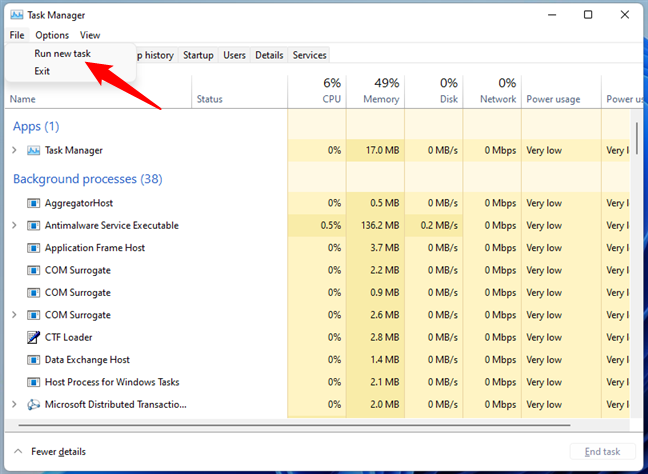Screen dimensions: 648x474
Task: Click the Antimalware Service Executable icon
Action: coord(33,226)
